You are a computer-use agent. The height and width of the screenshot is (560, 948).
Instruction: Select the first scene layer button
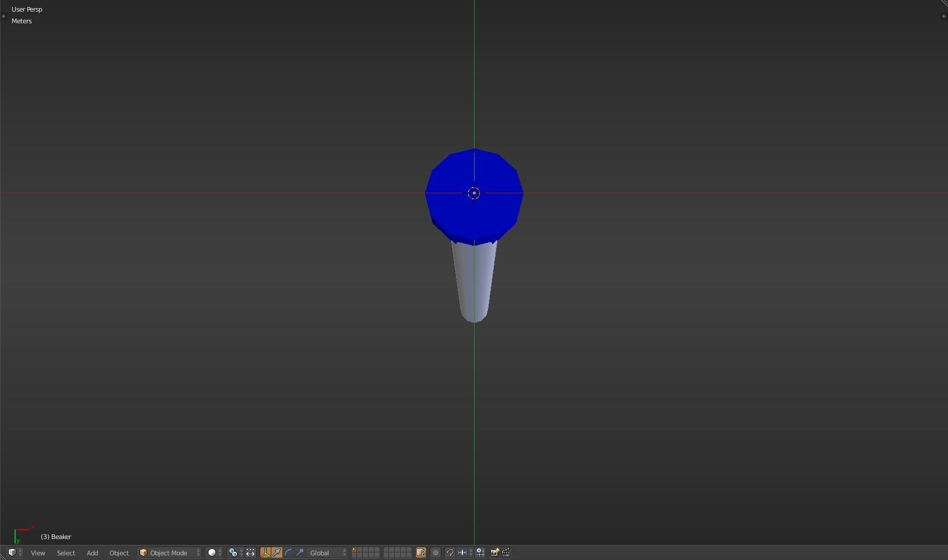(x=354, y=550)
